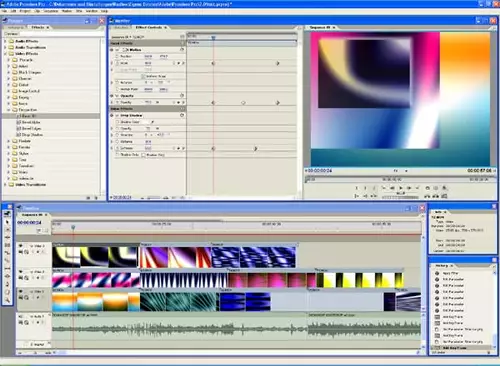The image size is (500, 366).
Task: Step back one frame in monitor
Action: [392, 188]
